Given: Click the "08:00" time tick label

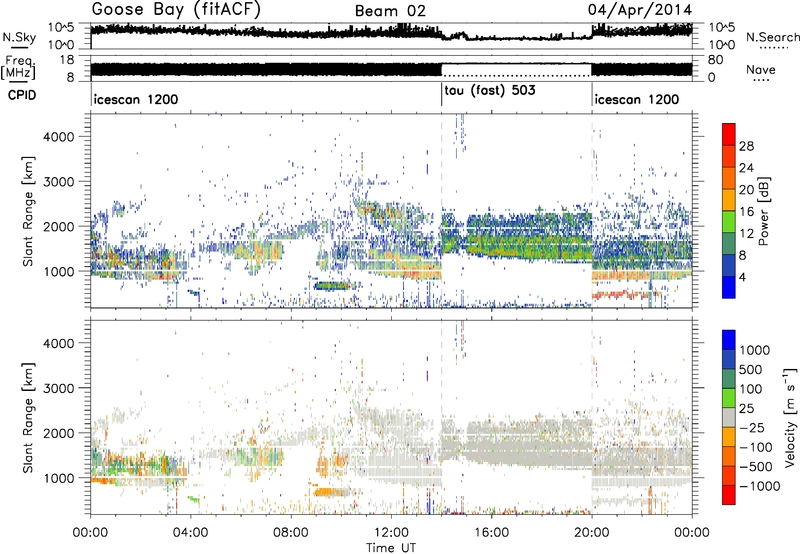Looking at the screenshot, I should point(291,533).
